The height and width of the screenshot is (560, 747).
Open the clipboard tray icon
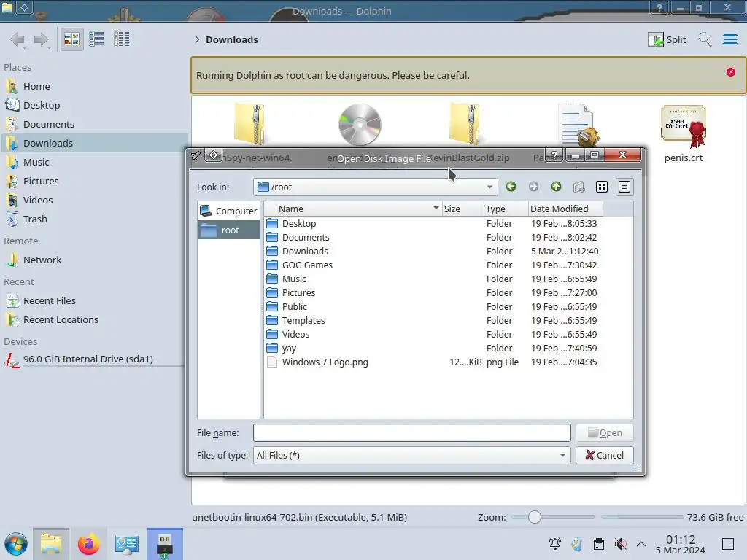(x=598, y=543)
